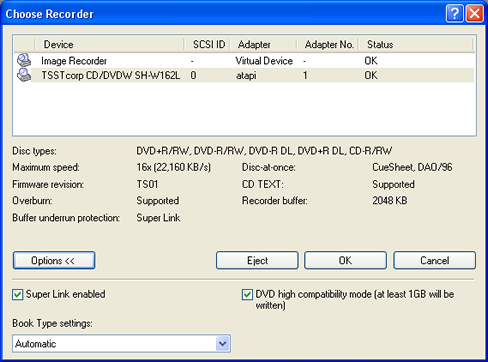Click the Adapter No. column header
The height and width of the screenshot is (362, 488).
click(328, 44)
